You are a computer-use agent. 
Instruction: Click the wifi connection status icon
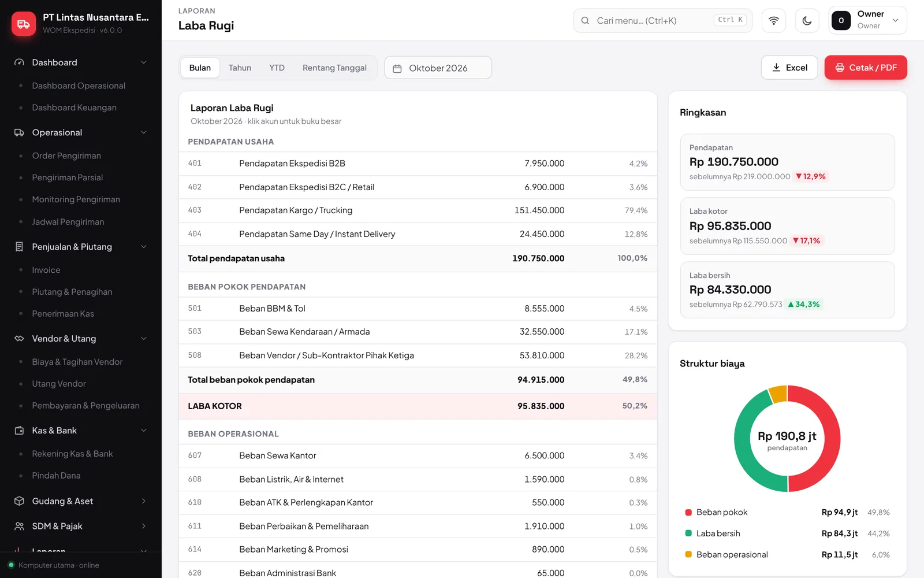[x=774, y=21]
